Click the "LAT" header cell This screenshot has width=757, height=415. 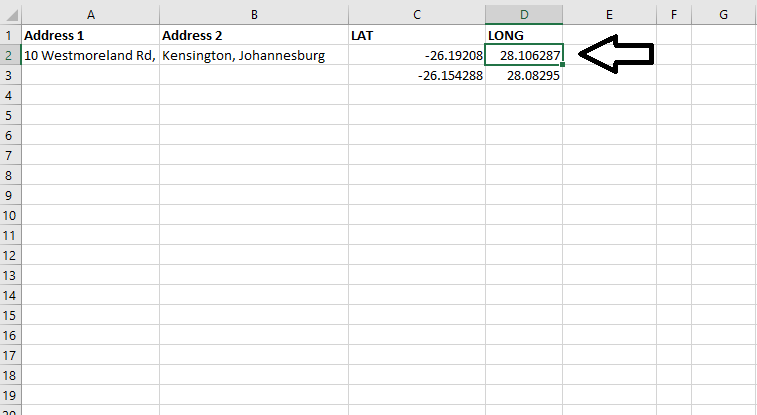pos(417,35)
